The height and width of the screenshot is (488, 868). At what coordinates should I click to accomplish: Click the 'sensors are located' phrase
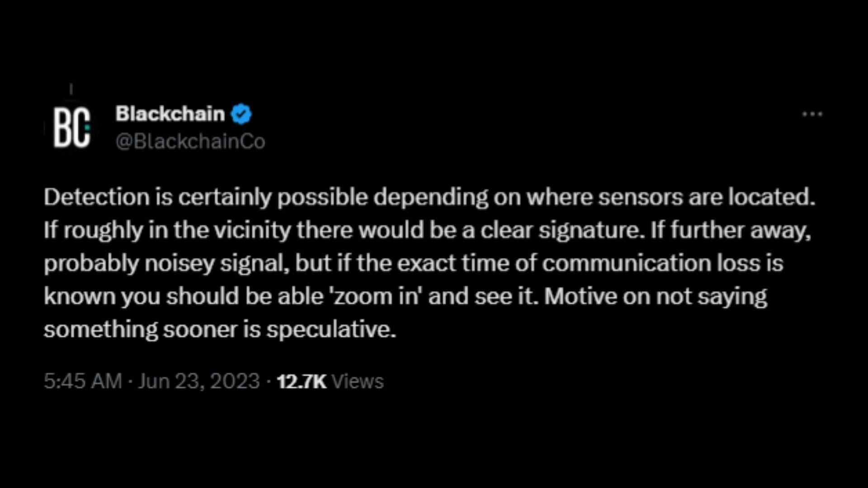[x=707, y=197]
